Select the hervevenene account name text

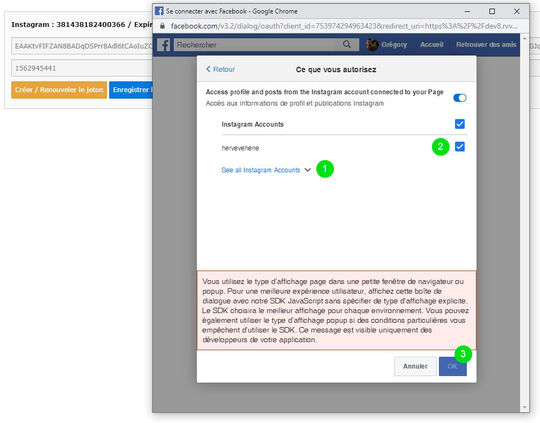pyautogui.click(x=240, y=148)
